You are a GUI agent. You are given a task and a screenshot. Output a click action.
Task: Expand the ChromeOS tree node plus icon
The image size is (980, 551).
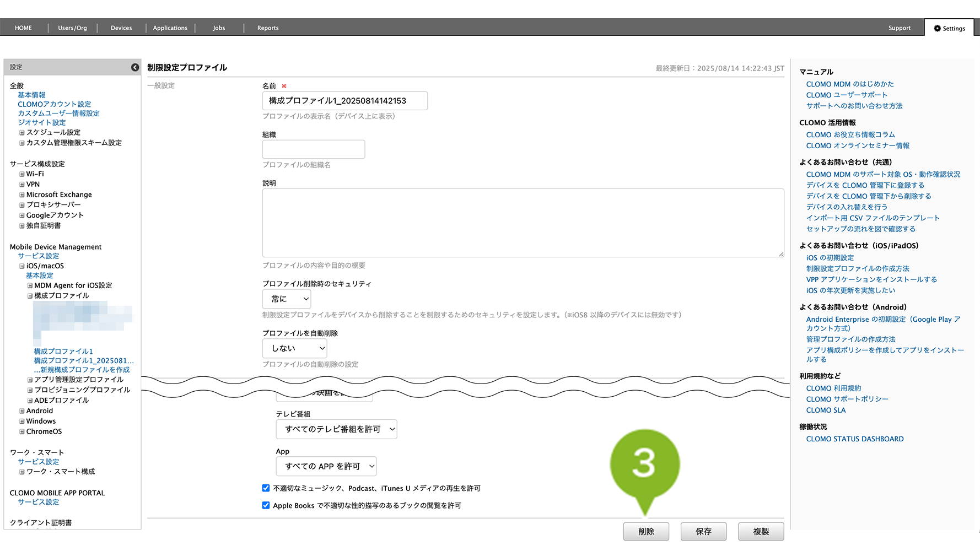tap(22, 432)
